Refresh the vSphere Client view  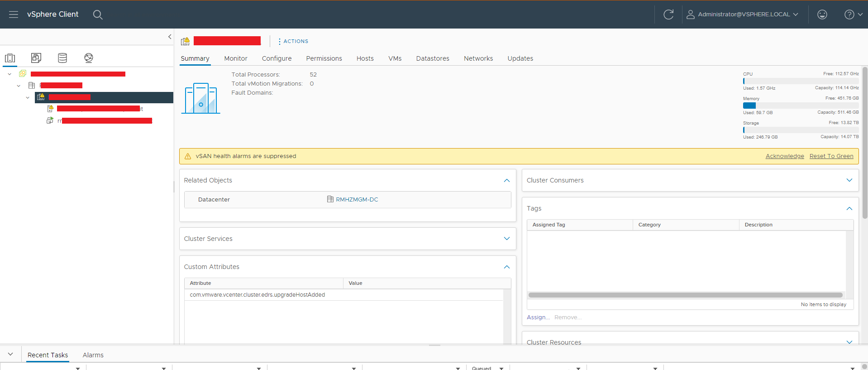coord(668,14)
